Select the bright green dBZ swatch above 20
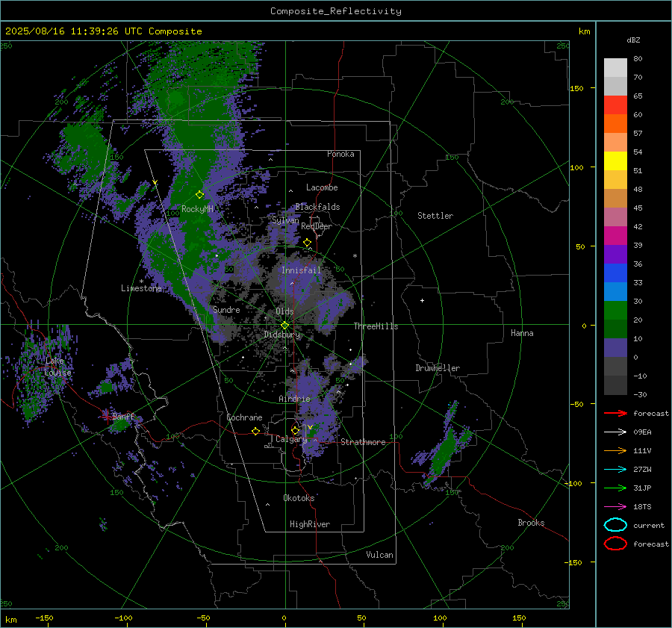672x628 pixels. coord(615,311)
